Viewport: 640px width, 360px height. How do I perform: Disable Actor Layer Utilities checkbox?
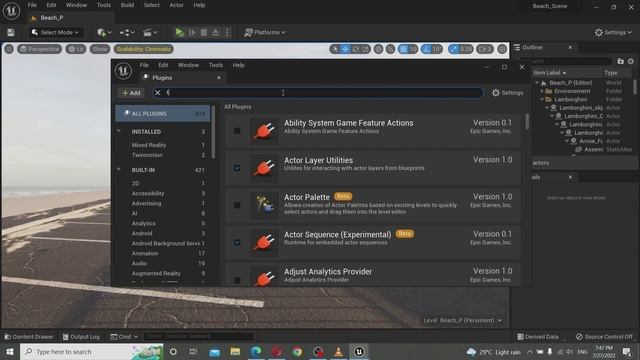(237, 168)
